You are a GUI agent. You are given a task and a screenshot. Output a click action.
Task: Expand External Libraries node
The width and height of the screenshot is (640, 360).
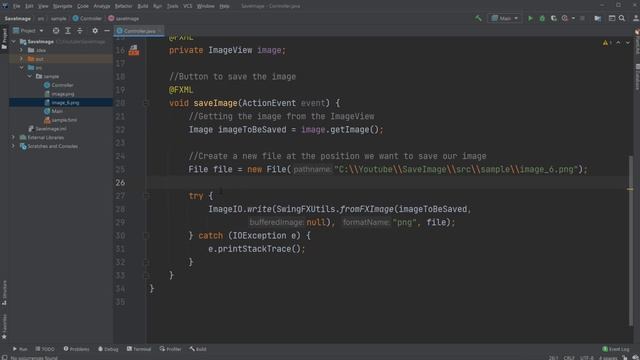pyautogui.click(x=13, y=138)
